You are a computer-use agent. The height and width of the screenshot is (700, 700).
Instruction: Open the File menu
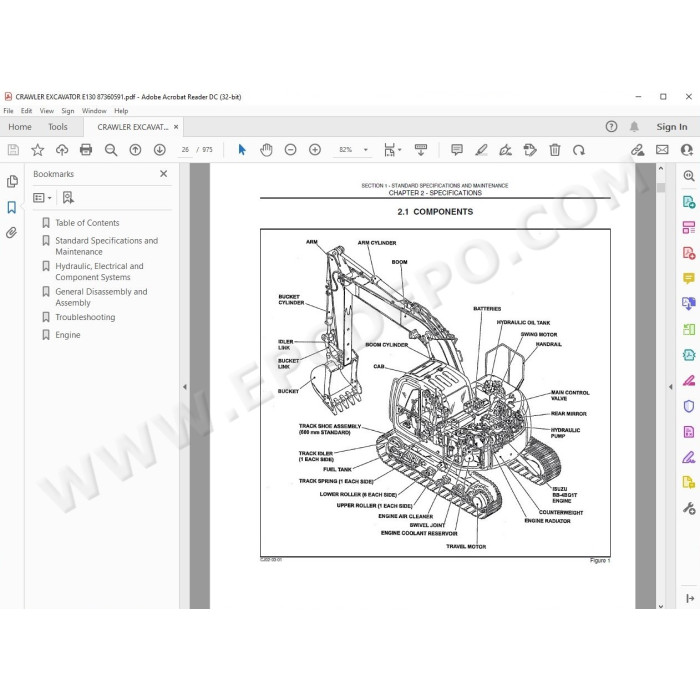coord(8,111)
